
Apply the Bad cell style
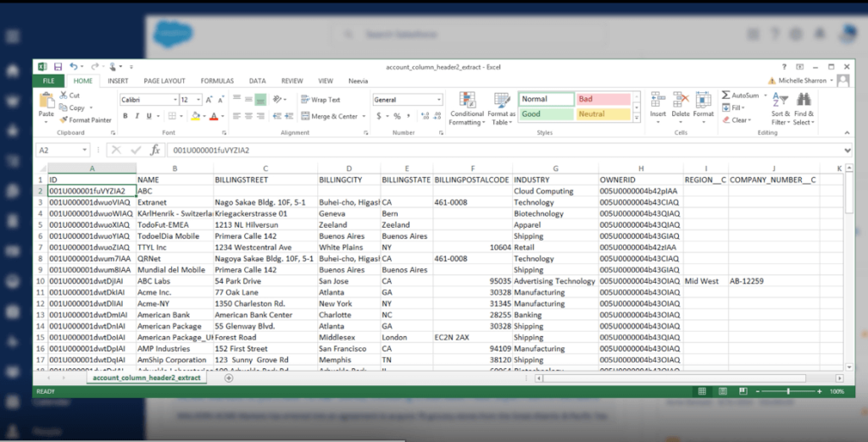pos(604,99)
